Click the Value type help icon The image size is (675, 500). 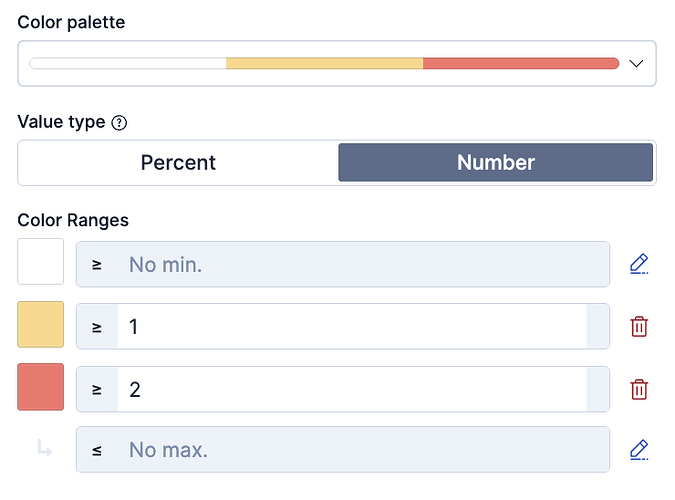pos(119,123)
